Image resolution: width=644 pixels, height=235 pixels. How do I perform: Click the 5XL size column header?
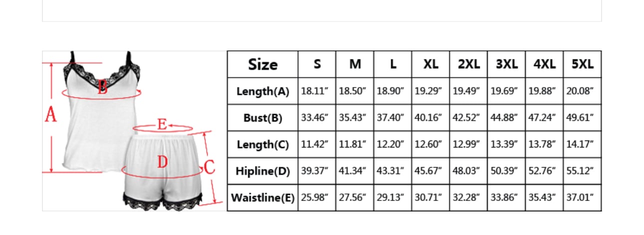point(582,64)
